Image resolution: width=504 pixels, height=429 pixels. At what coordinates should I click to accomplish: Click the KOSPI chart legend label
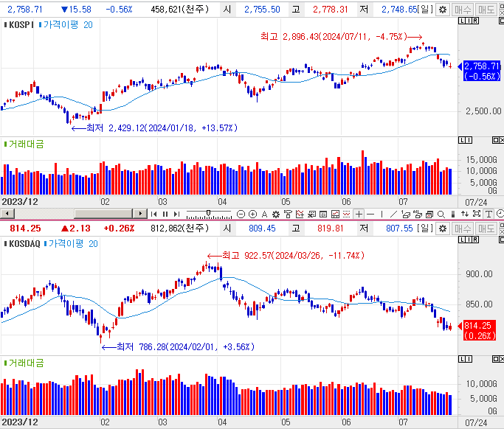point(19,25)
